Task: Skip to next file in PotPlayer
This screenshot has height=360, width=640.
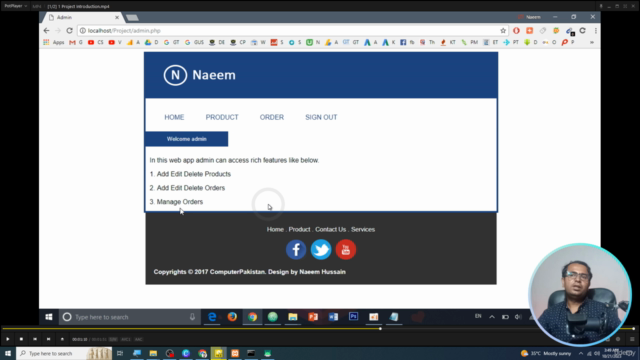Action: tap(48, 339)
